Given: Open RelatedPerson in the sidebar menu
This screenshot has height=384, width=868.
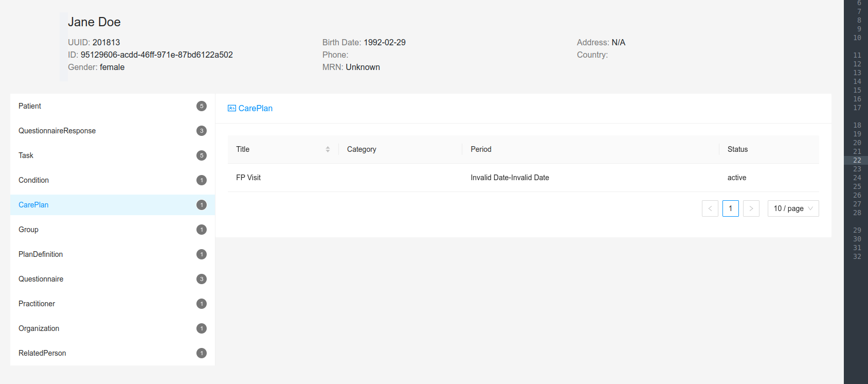Looking at the screenshot, I should pyautogui.click(x=113, y=353).
